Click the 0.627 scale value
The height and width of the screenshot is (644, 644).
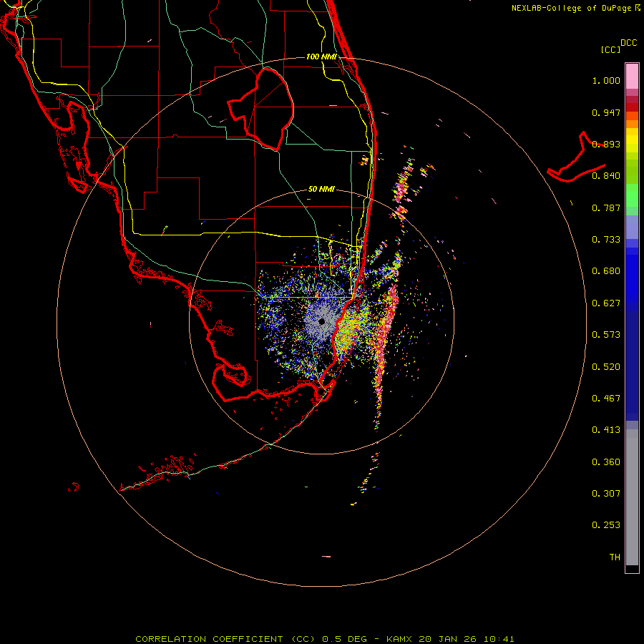pyautogui.click(x=606, y=303)
